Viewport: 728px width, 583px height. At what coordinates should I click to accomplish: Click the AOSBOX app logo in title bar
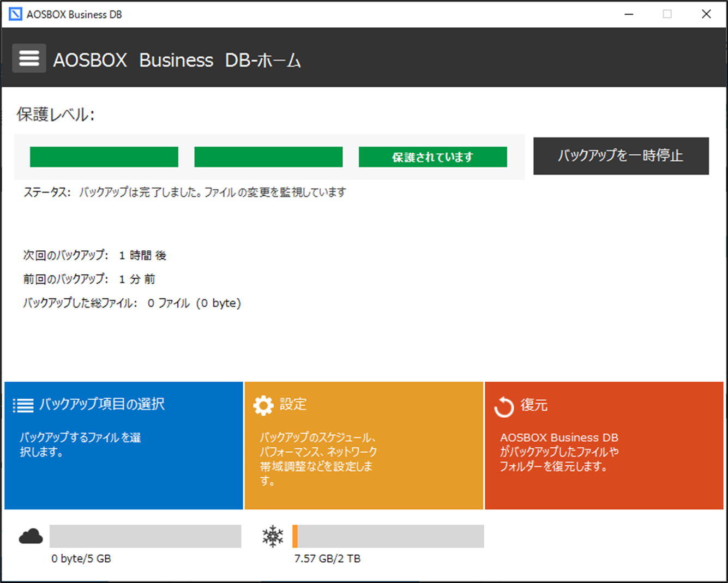pyautogui.click(x=16, y=14)
